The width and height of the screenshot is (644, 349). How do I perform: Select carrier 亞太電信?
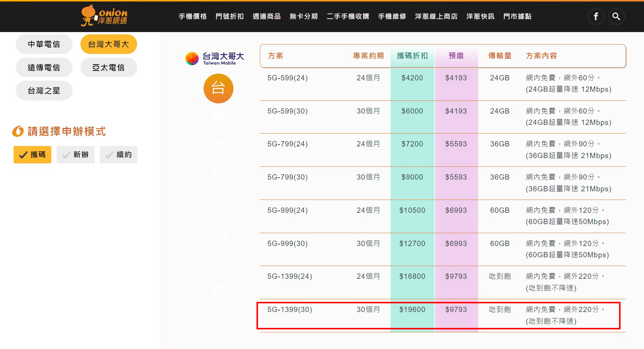point(109,68)
